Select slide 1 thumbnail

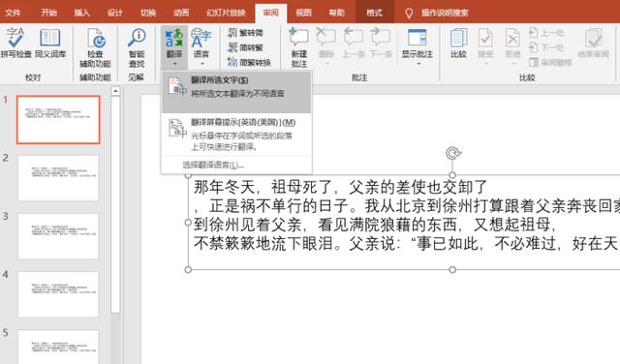[58, 119]
